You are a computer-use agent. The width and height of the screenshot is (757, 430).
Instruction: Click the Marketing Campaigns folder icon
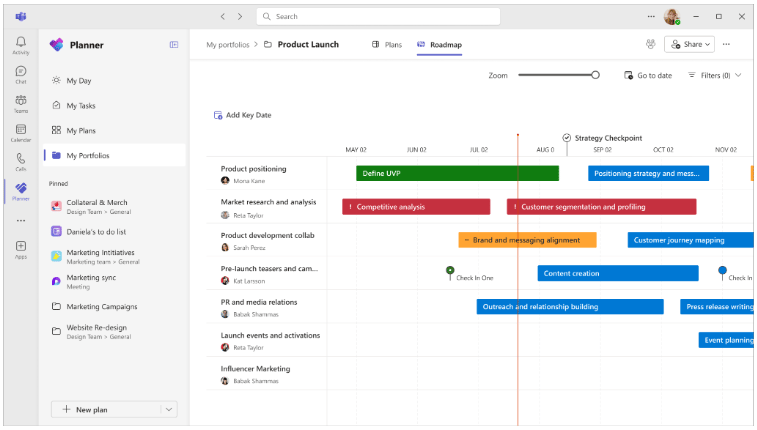[56, 306]
